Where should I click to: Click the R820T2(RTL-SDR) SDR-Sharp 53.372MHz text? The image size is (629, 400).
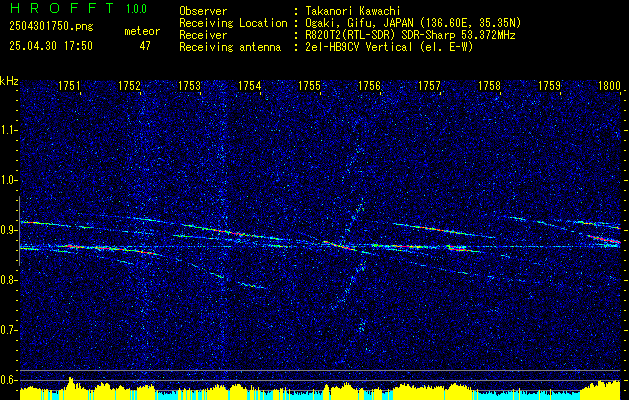click(410, 35)
